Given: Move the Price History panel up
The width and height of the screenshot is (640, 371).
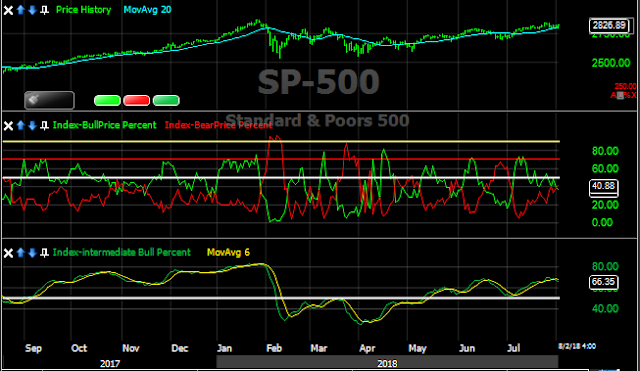Looking at the screenshot, I should pyautogui.click(x=21, y=10).
